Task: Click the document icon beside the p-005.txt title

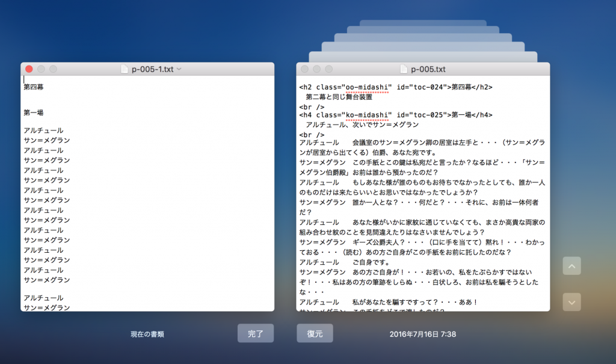Action: coord(404,69)
